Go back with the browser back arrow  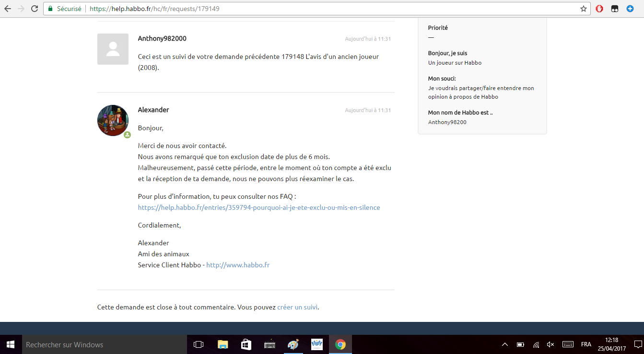(8, 9)
